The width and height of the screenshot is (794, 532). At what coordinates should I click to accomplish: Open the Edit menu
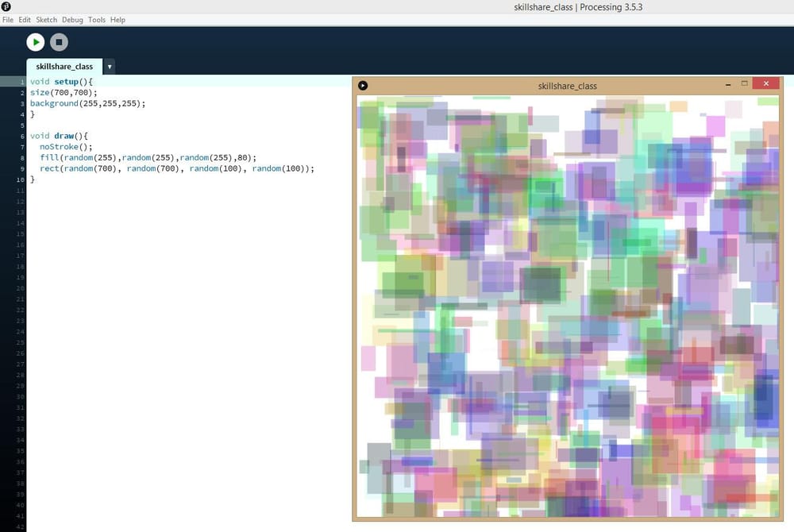tap(25, 20)
